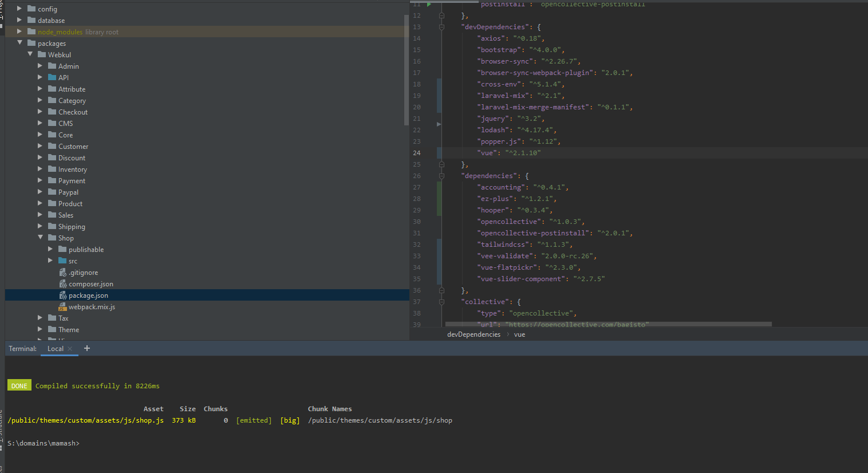Click the src blue folder icon
Screen dimensions: 868x473
coord(62,261)
